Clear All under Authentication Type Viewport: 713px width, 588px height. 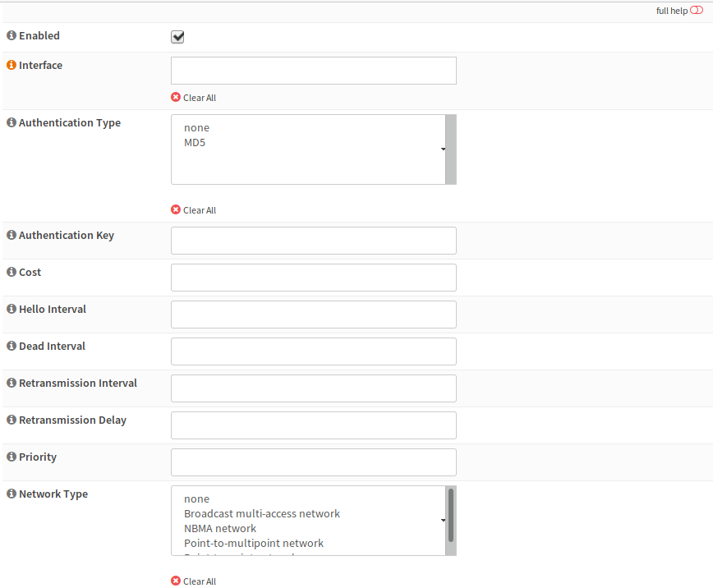tap(194, 210)
